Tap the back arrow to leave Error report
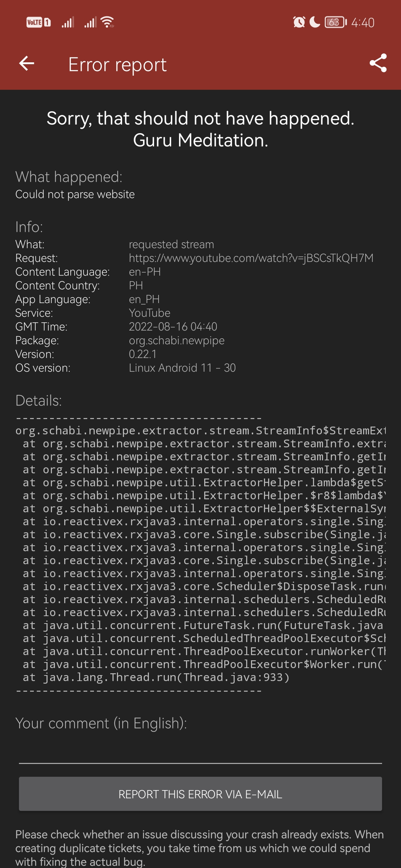This screenshot has width=401, height=868. click(x=26, y=64)
